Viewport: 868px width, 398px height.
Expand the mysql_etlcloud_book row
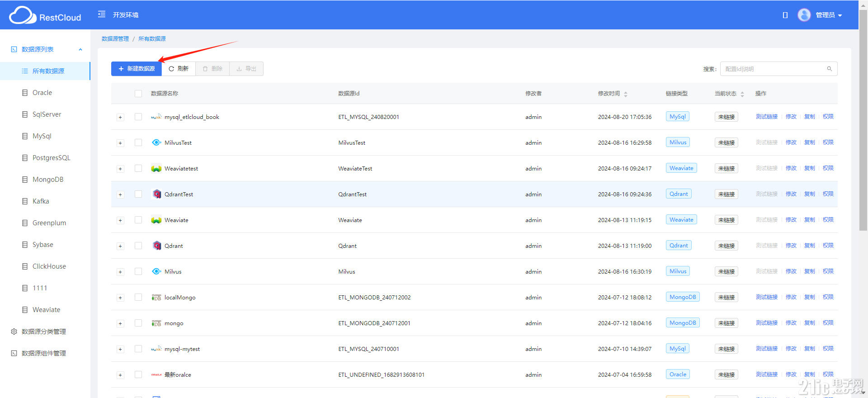(x=120, y=117)
